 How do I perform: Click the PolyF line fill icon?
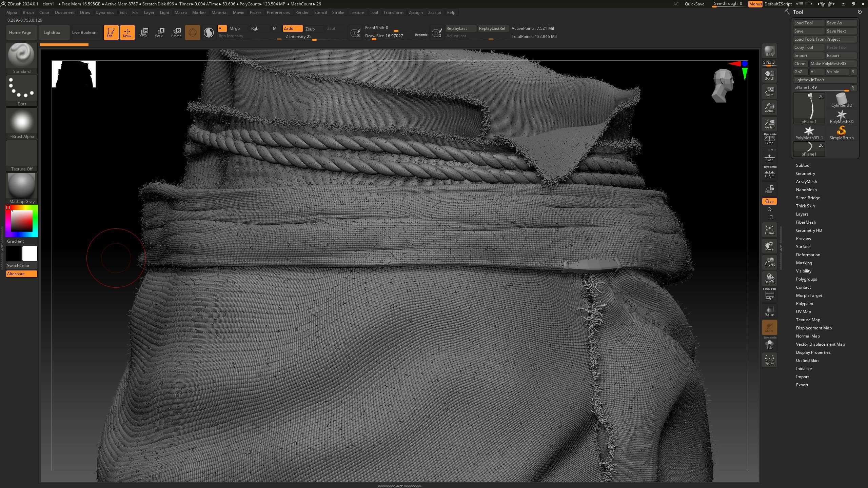point(769,295)
